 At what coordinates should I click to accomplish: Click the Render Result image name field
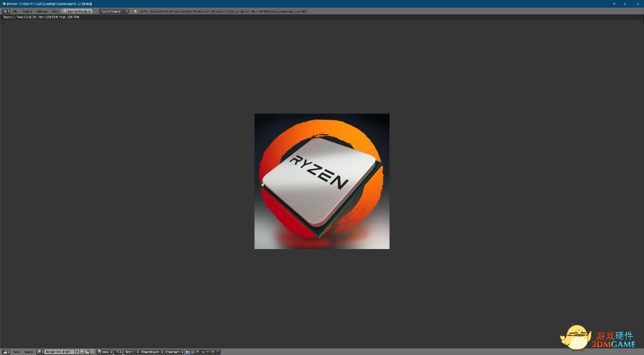59,352
